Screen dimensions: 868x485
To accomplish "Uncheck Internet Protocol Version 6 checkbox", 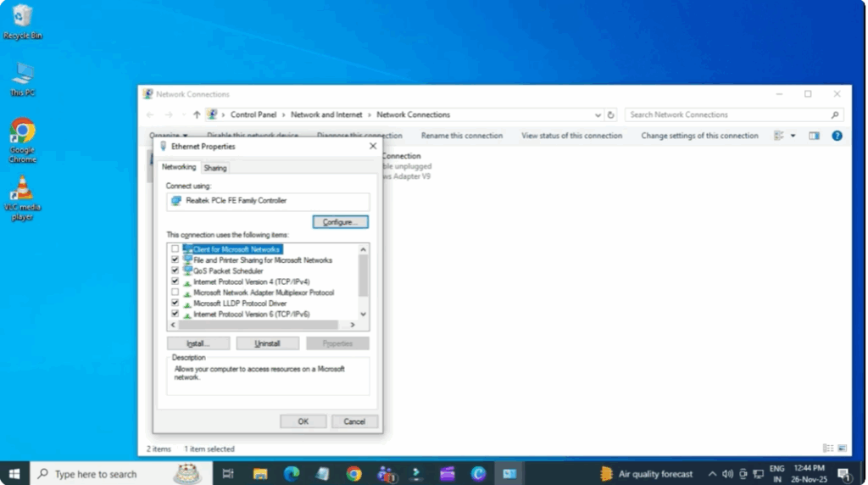I will coord(175,314).
